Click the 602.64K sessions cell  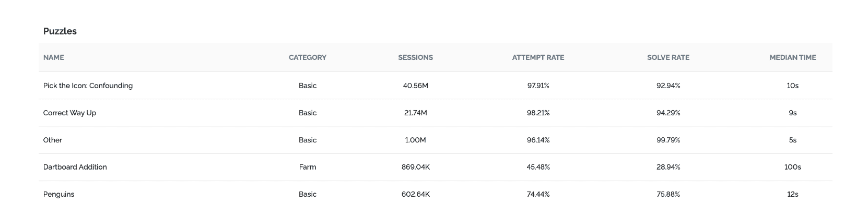point(415,194)
